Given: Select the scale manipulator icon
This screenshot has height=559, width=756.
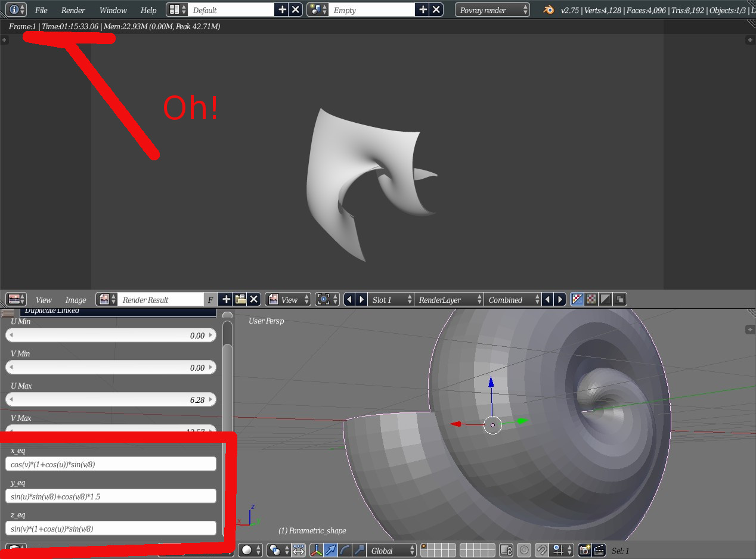Looking at the screenshot, I should point(359,550).
